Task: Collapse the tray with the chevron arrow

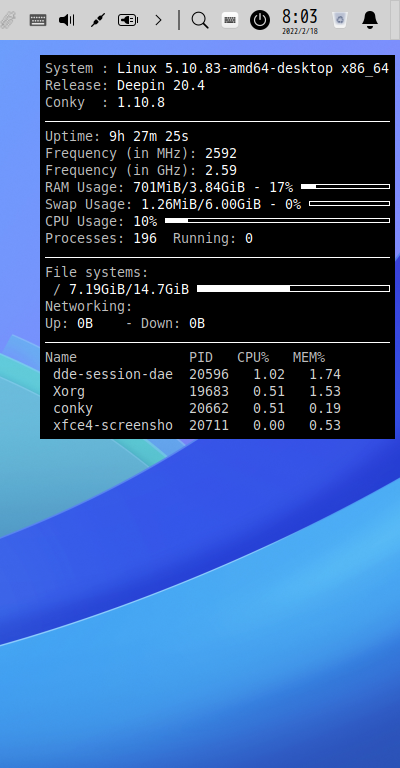Action: tap(158, 20)
